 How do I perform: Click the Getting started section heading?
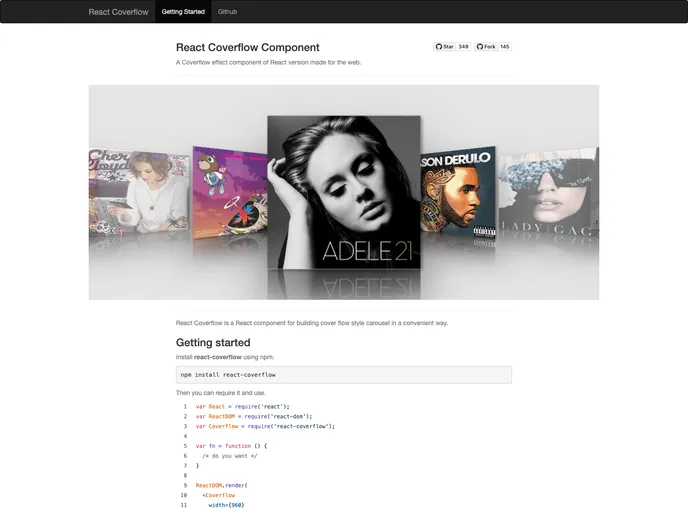pos(213,343)
